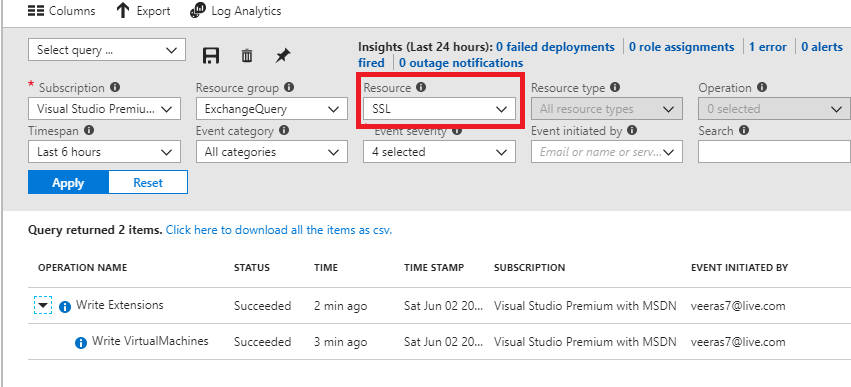Click the Resource info icon

pos(421,87)
